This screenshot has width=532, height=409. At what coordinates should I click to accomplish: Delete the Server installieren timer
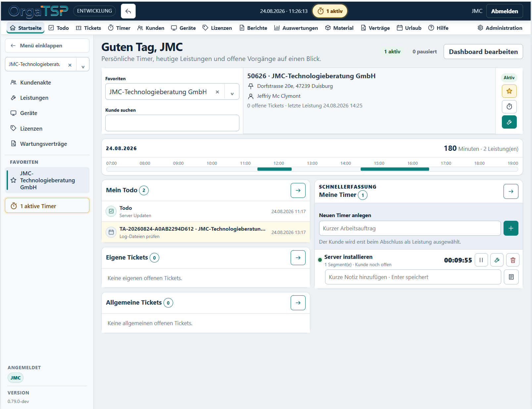tap(513, 260)
